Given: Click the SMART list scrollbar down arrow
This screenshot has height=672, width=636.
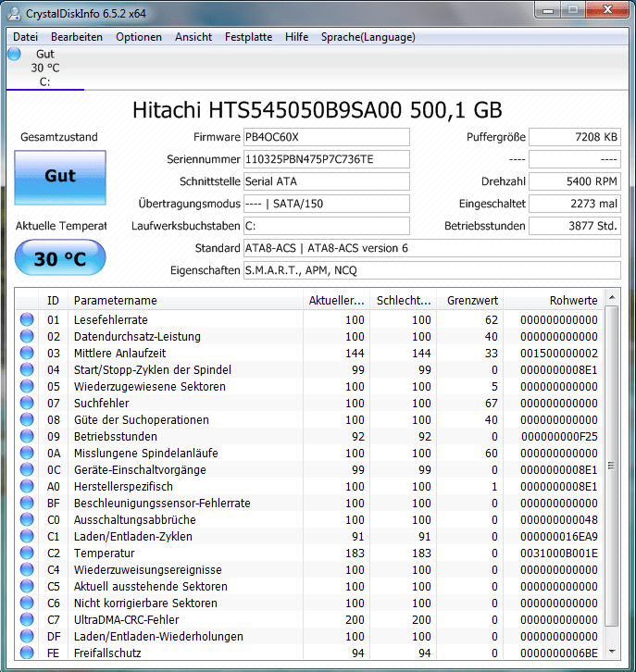Looking at the screenshot, I should pos(612,652).
